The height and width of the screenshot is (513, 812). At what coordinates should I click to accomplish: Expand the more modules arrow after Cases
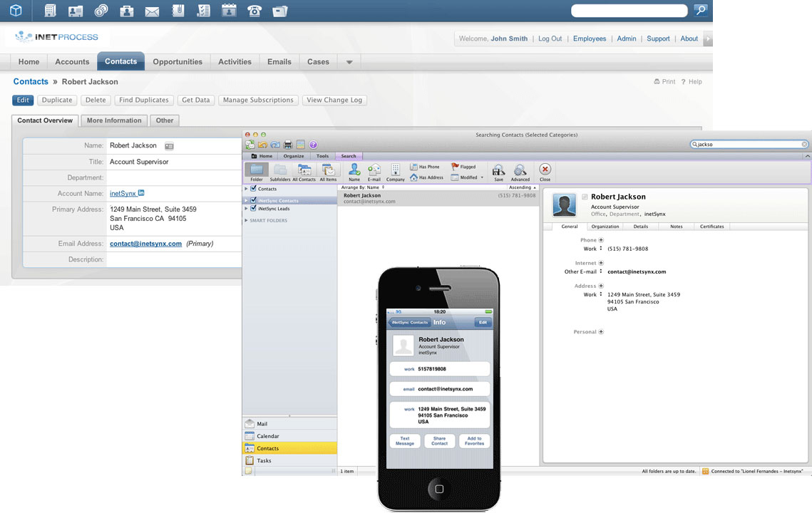(349, 62)
